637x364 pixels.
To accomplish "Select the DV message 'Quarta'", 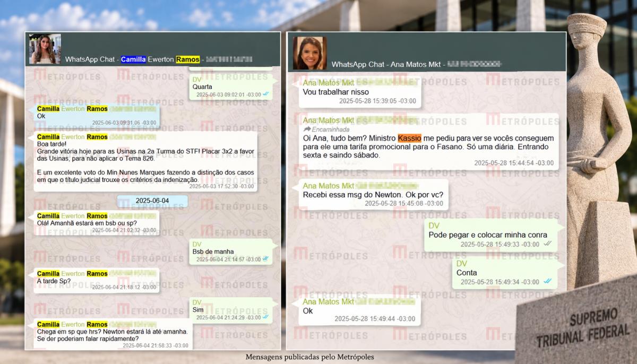I will click(230, 86).
